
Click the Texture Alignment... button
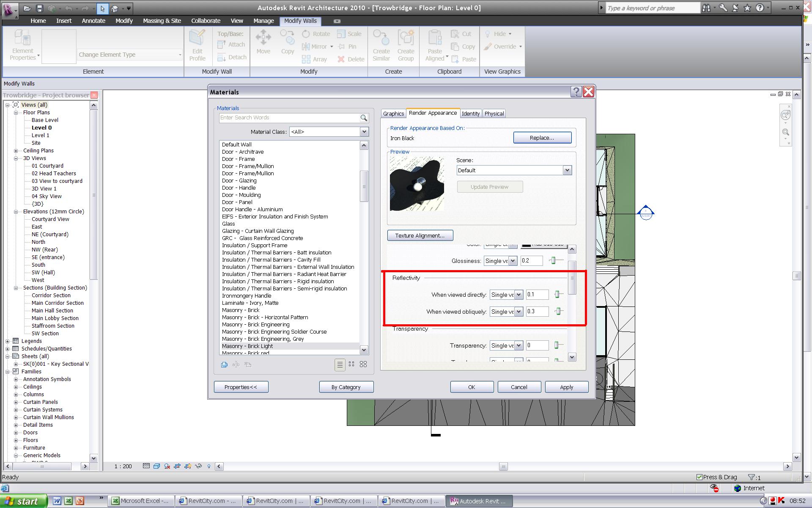[420, 235]
